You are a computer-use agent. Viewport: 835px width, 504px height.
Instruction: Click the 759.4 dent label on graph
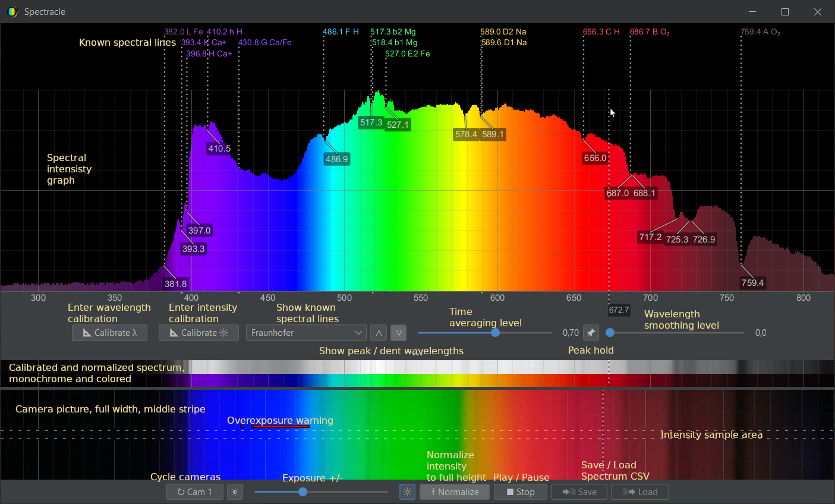click(x=752, y=283)
